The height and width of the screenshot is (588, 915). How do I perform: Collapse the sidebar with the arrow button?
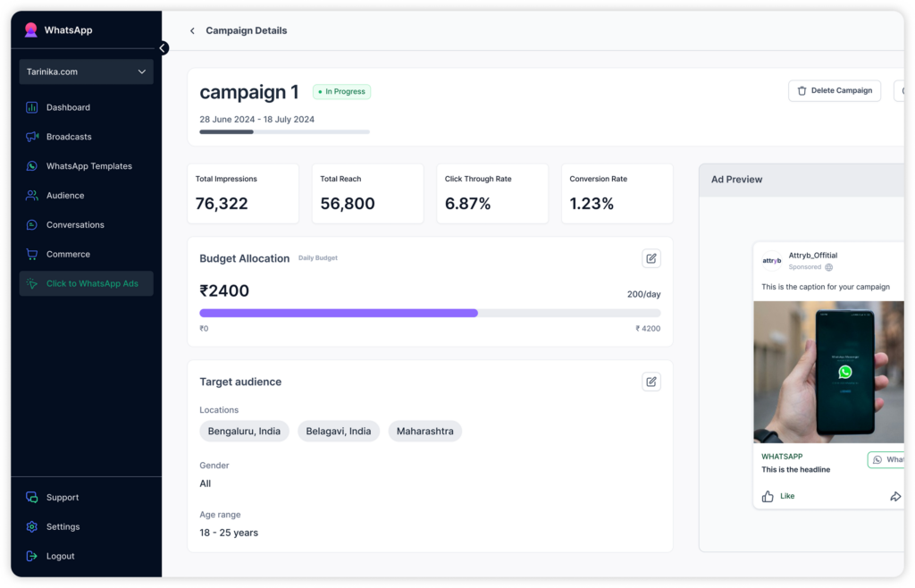tap(163, 48)
